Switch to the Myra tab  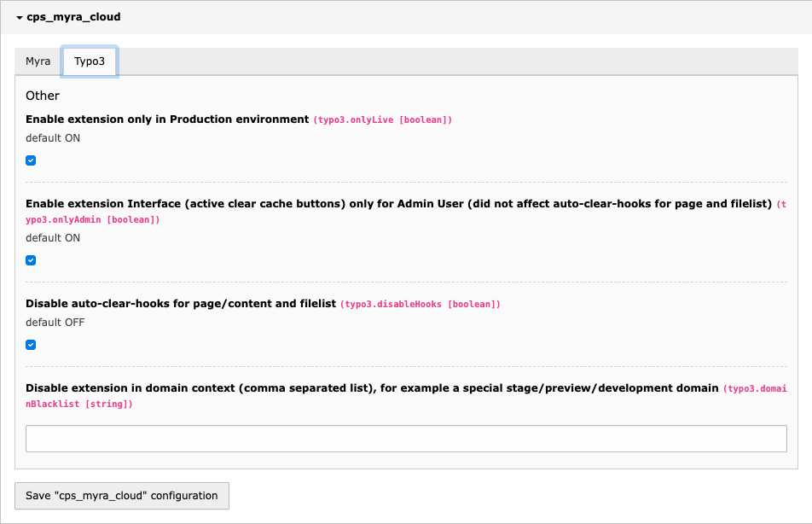tap(38, 61)
